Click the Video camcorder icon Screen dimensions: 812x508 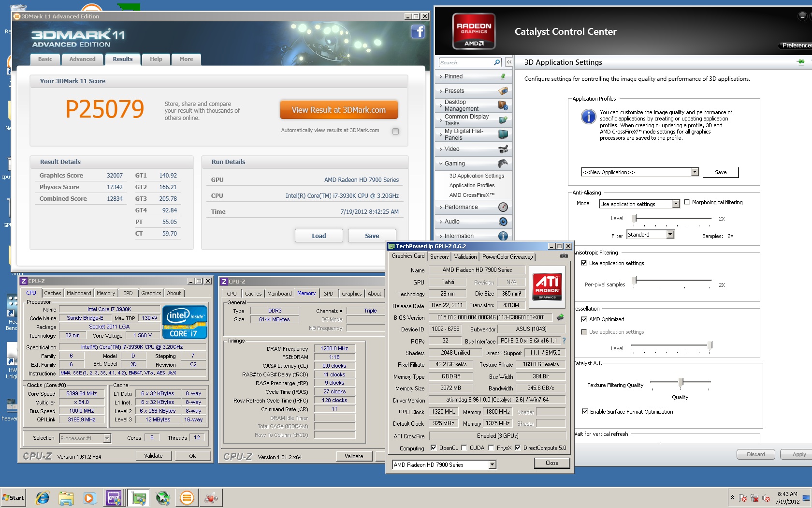tap(503, 149)
